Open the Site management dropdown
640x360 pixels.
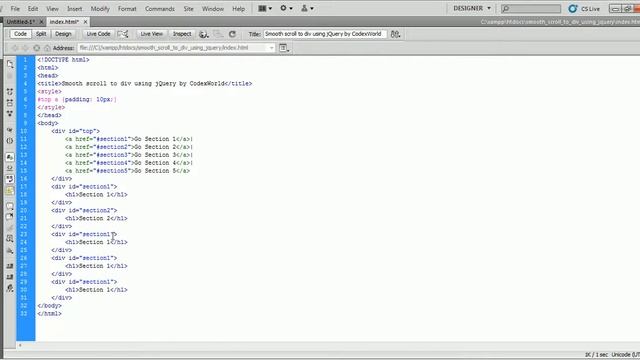(x=307, y=8)
